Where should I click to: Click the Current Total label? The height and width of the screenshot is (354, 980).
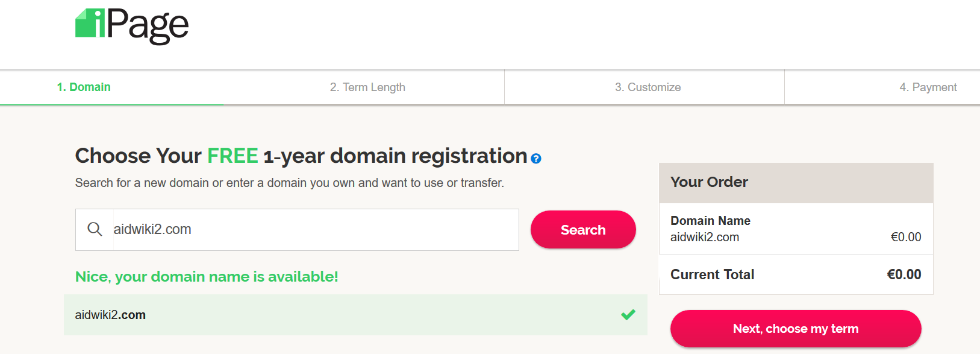point(712,275)
